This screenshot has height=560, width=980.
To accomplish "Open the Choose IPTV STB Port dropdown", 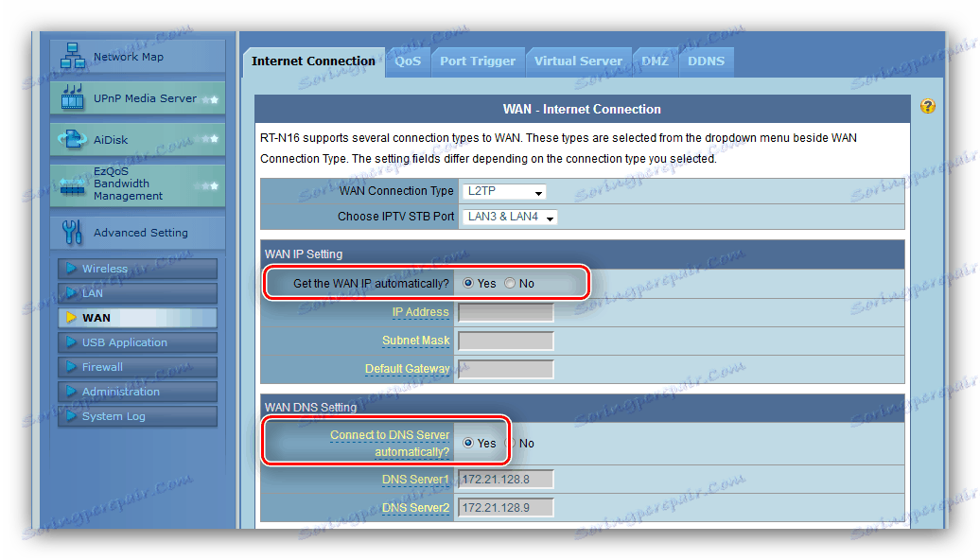I will point(509,217).
